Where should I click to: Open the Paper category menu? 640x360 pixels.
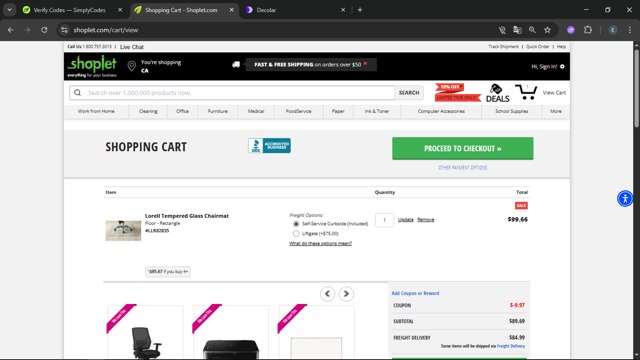[x=338, y=111]
